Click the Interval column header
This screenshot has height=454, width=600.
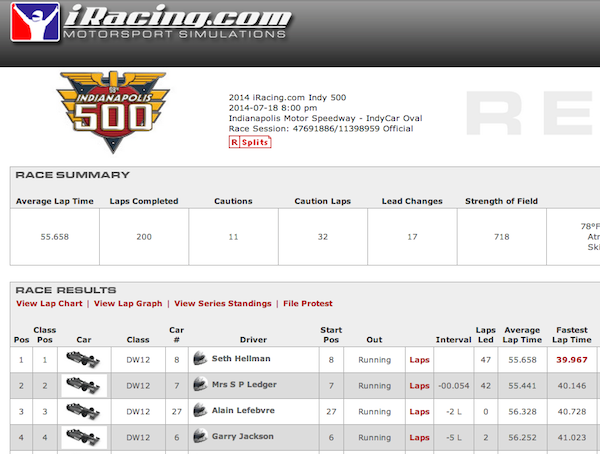(x=453, y=340)
